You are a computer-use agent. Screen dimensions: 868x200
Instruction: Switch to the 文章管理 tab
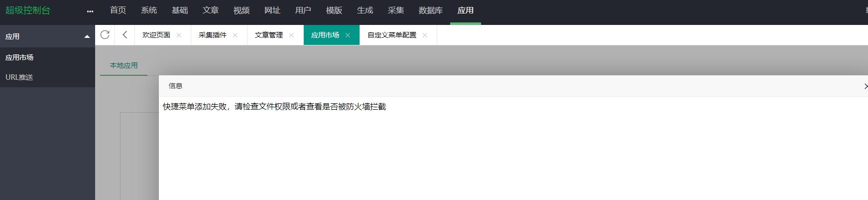(269, 35)
